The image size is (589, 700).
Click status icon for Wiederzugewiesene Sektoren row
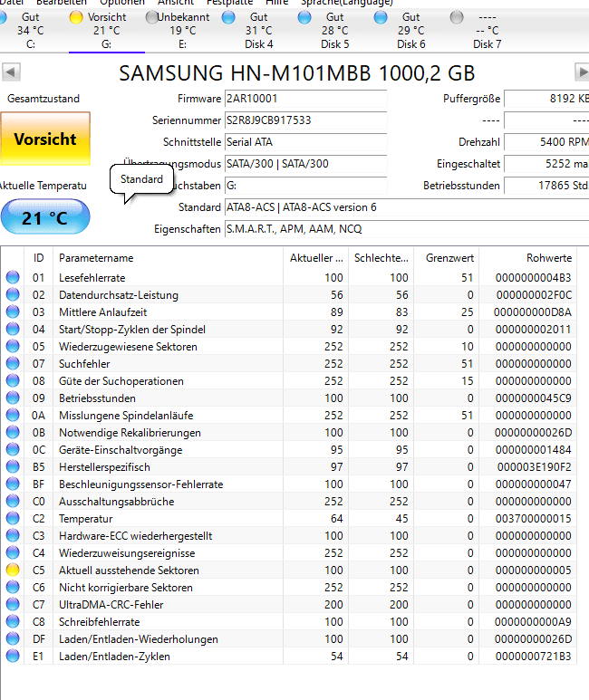13,347
